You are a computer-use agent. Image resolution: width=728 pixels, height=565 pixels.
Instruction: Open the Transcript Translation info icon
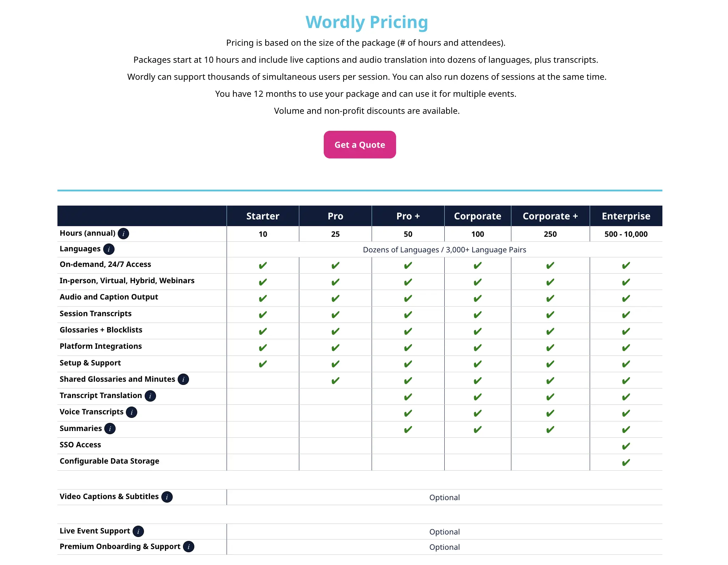(x=150, y=396)
